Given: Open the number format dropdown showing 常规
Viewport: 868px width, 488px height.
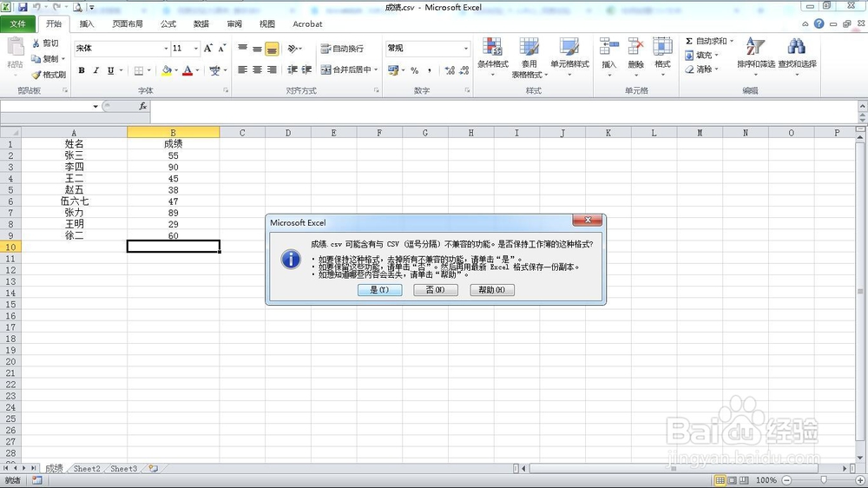Looking at the screenshot, I should tap(466, 49).
